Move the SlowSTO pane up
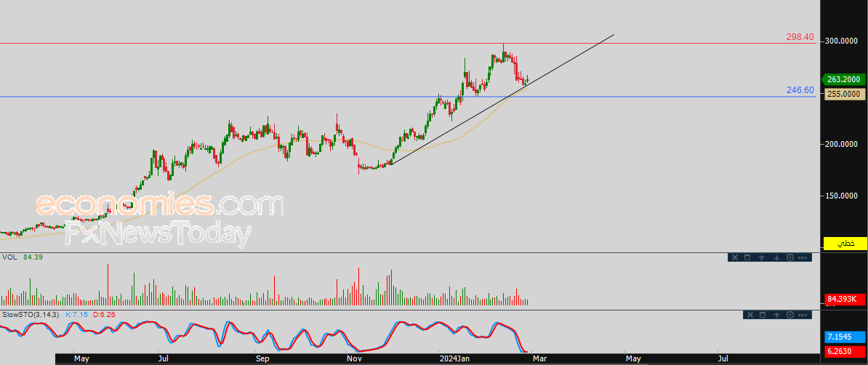The height and width of the screenshot is (365, 868). (776, 315)
